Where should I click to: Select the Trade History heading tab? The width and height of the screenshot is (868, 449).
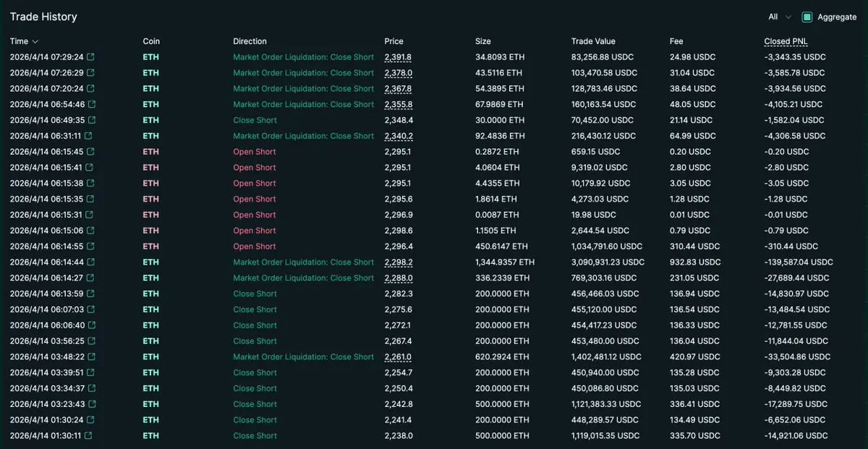pyautogui.click(x=43, y=17)
